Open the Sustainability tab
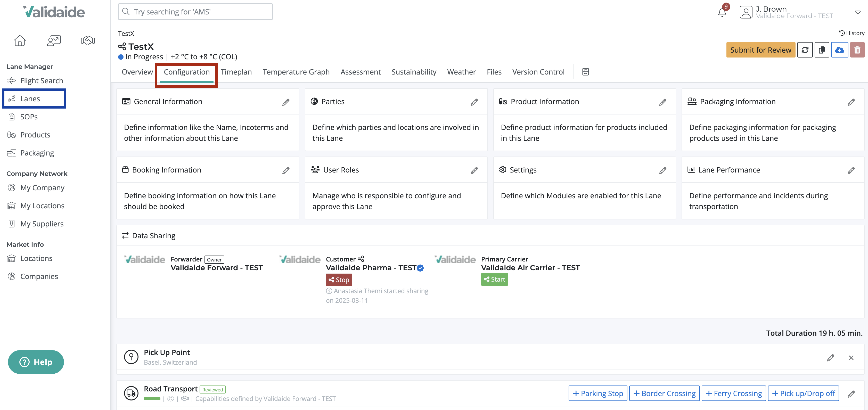 [x=414, y=72]
